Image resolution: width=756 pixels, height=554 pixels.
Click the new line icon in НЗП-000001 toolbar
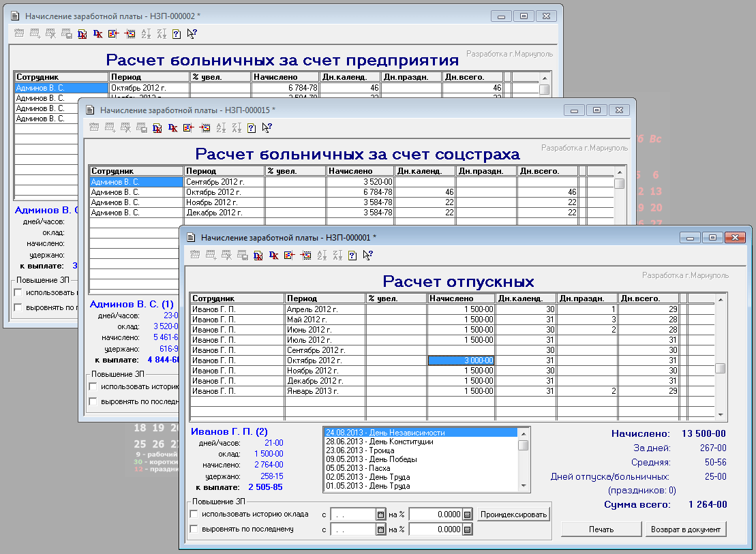pyautogui.click(x=195, y=255)
